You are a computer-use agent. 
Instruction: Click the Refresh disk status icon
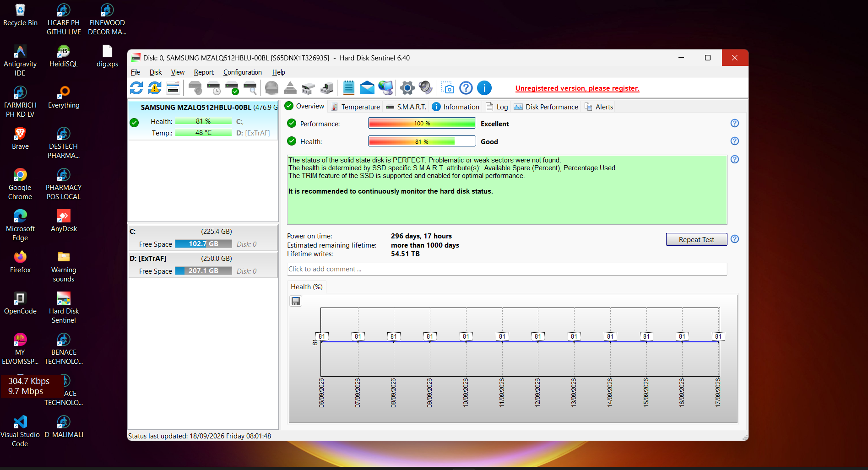coord(136,88)
